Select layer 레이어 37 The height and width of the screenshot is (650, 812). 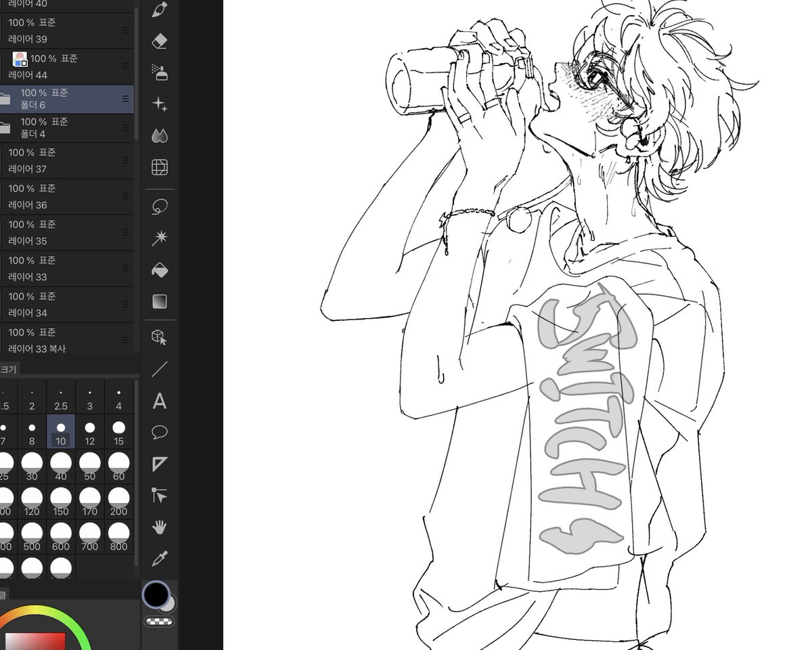click(67, 160)
